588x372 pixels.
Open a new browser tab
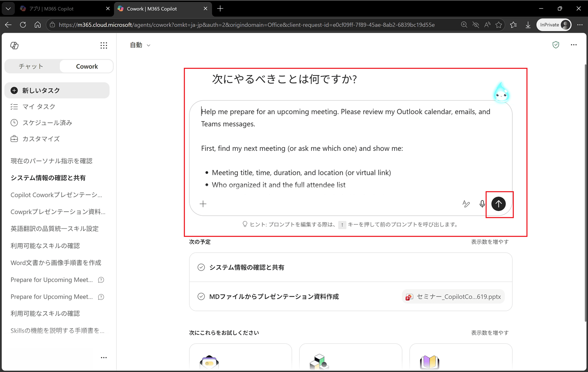pyautogui.click(x=220, y=8)
